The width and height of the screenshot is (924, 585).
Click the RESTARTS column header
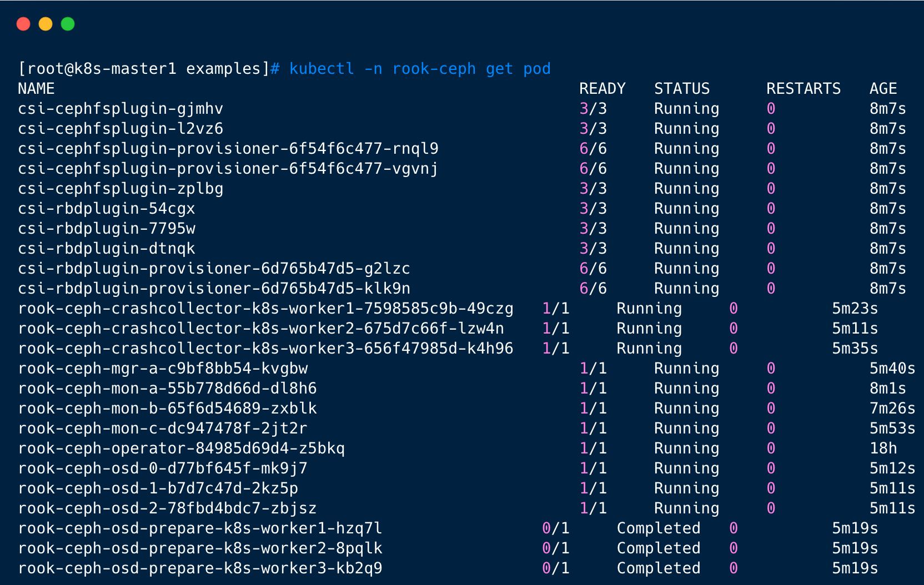(x=803, y=89)
